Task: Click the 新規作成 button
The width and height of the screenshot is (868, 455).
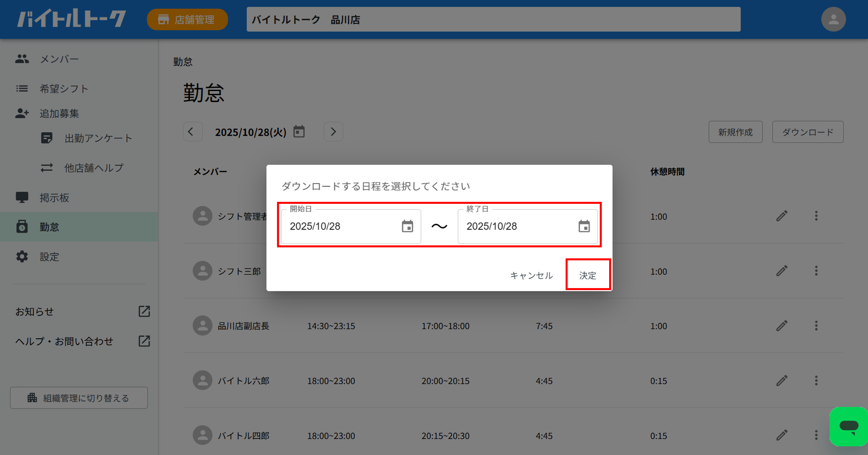Action: 735,132
